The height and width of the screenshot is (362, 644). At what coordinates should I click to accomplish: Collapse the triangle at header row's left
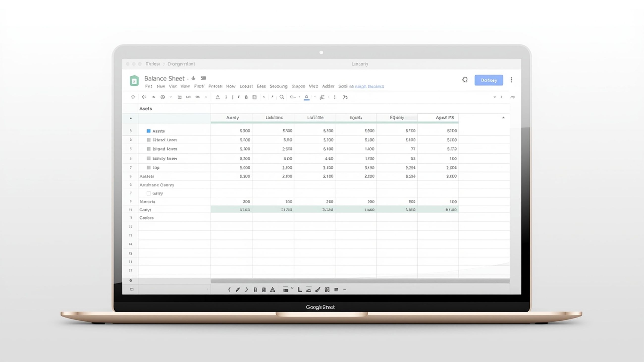(x=131, y=118)
